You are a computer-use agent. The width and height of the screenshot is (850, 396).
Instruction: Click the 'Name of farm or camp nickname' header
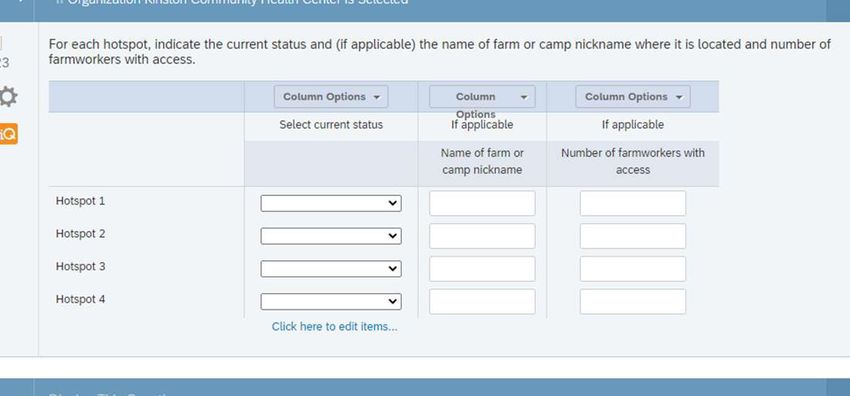coord(482,161)
